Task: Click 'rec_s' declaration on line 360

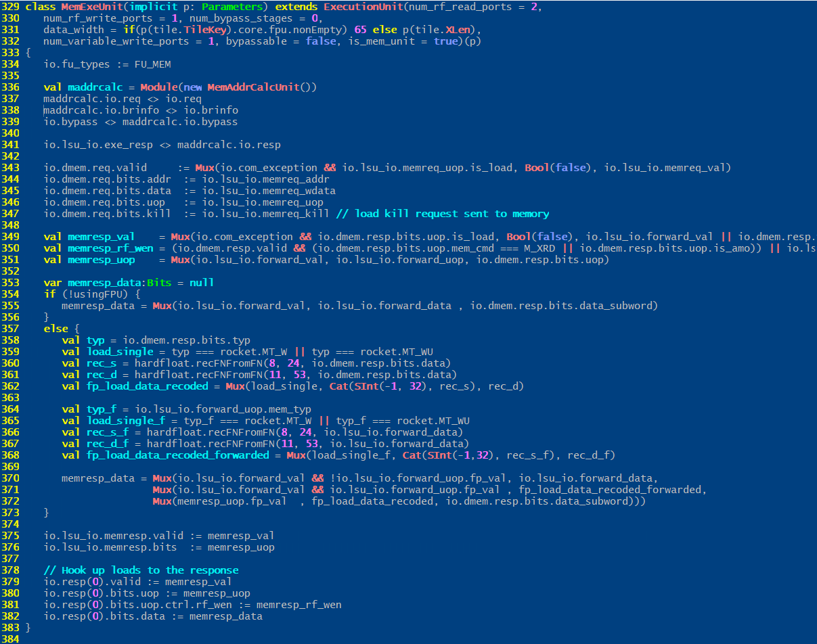Action: 101,363
